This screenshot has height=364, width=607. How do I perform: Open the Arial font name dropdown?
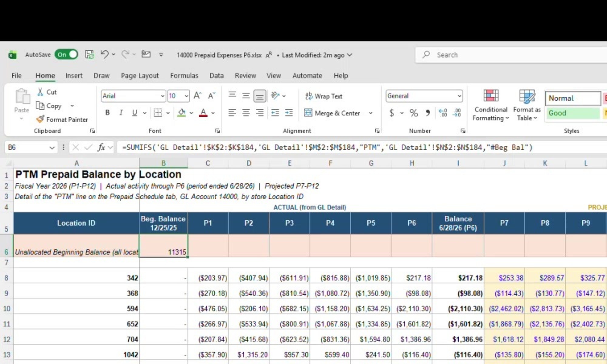tap(163, 96)
